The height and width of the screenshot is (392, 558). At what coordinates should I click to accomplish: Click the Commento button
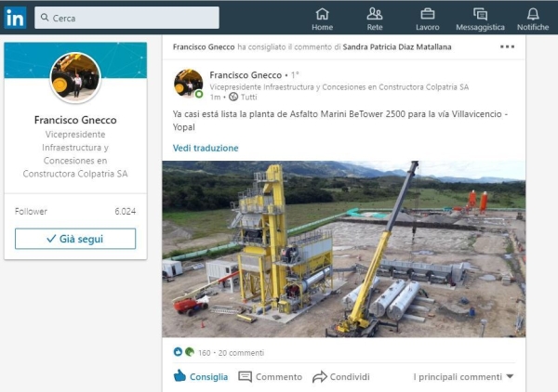(x=270, y=377)
